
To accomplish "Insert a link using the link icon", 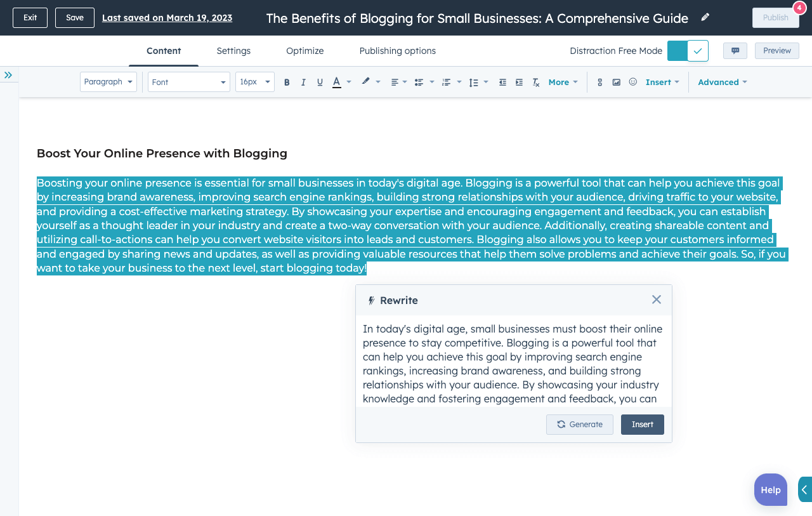I will [x=599, y=82].
